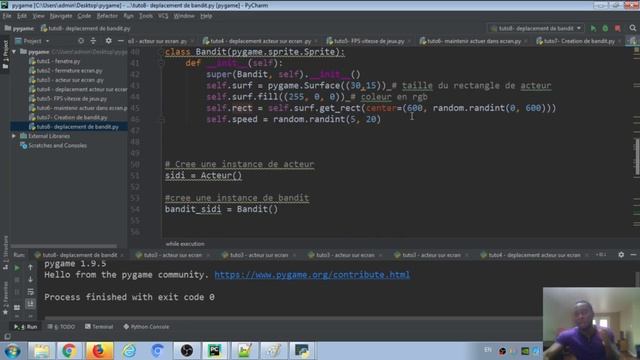Open the Terminal tool window
Image resolution: width=640 pixels, height=360 pixels.
(98, 327)
